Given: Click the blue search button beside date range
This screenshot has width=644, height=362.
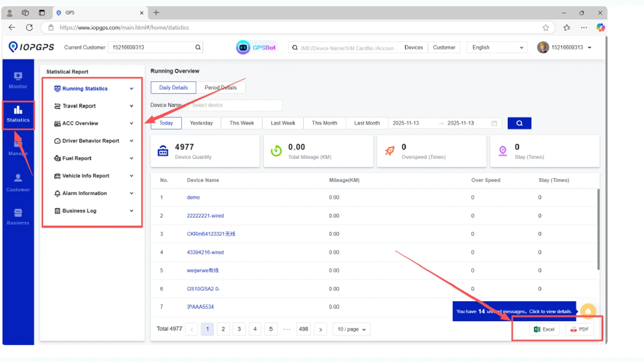Looking at the screenshot, I should [x=519, y=123].
